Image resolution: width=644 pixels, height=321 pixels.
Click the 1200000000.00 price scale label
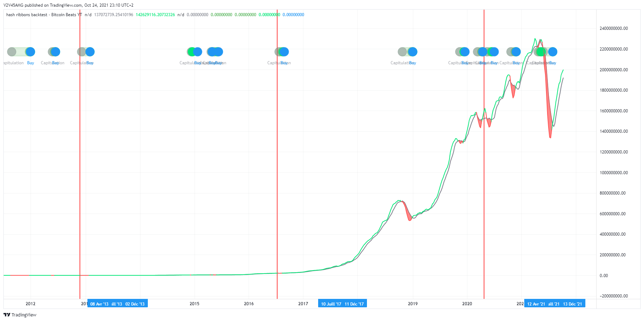(x=614, y=152)
